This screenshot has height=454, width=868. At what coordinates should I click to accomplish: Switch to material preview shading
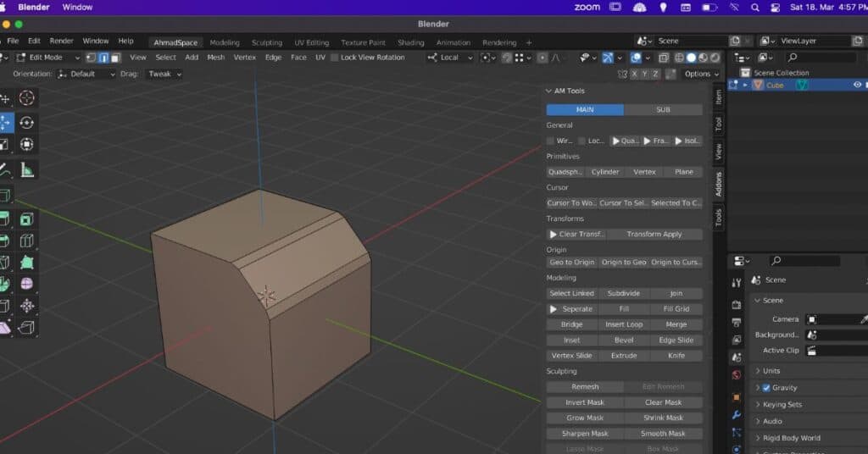(703, 58)
